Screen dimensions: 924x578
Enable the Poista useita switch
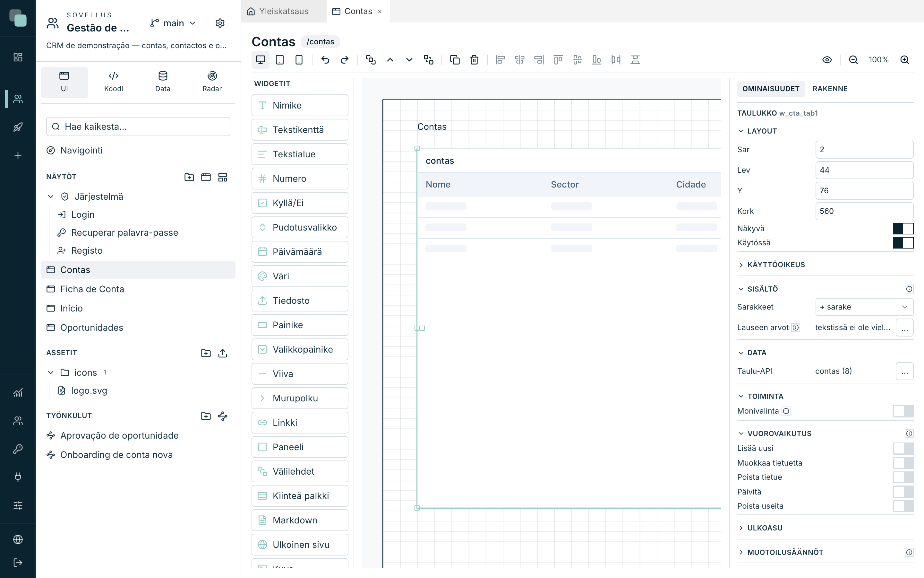click(x=903, y=506)
